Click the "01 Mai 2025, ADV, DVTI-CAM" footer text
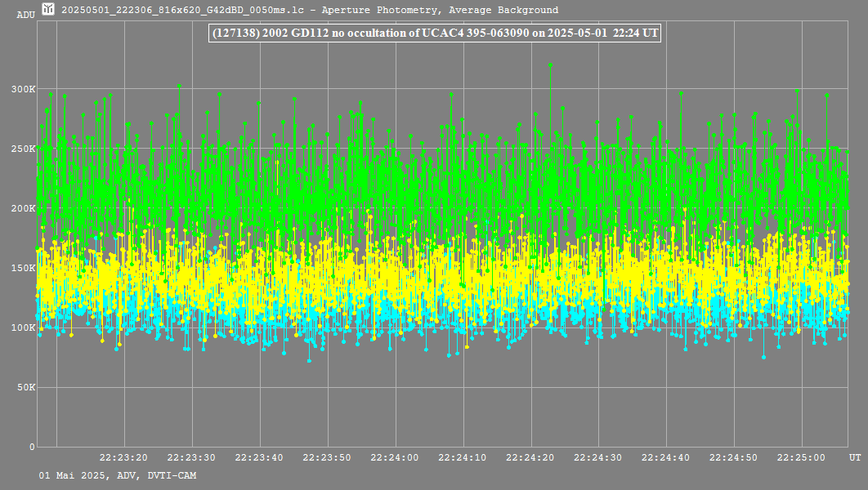Screen dimensions: 868x490 [x=118, y=475]
